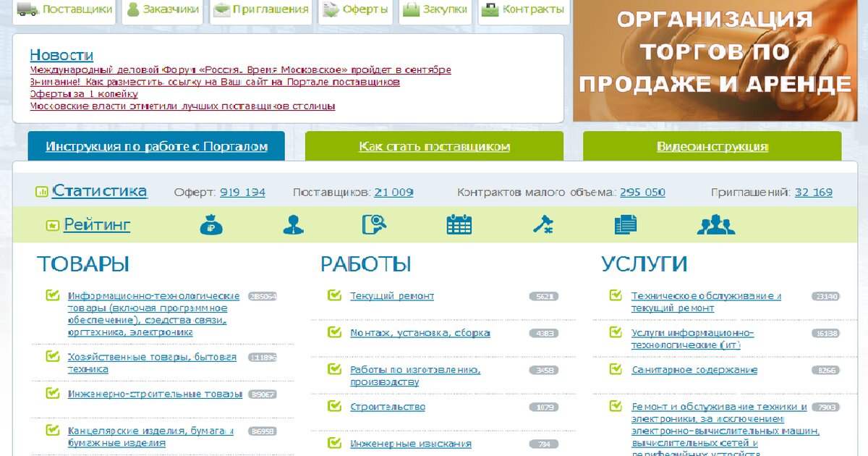Go to the Оферты tab

(x=355, y=10)
